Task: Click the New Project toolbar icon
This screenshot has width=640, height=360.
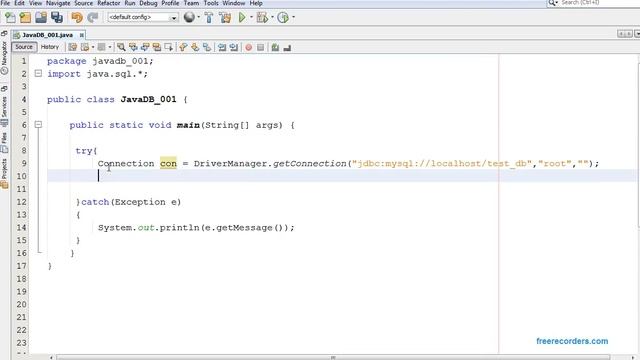Action: [x=25, y=17]
